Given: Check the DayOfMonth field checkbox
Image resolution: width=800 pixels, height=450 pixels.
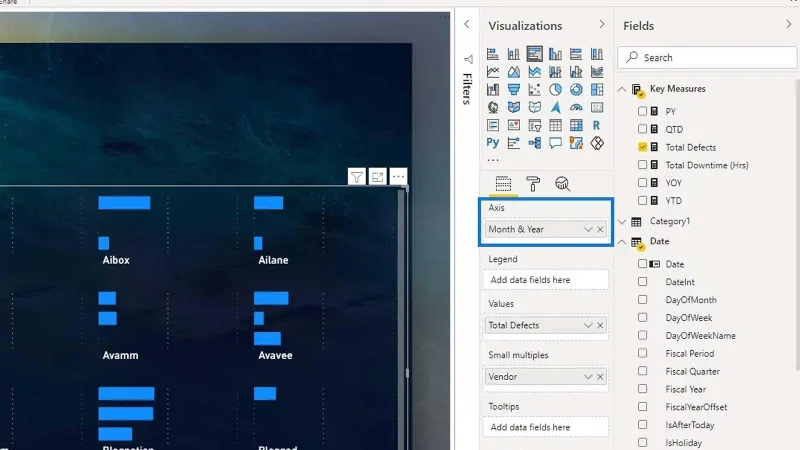Looking at the screenshot, I should [642, 299].
